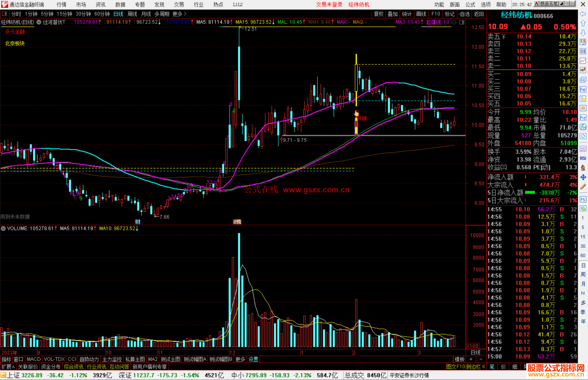Click the FS sidebar icon

[x=583, y=199]
